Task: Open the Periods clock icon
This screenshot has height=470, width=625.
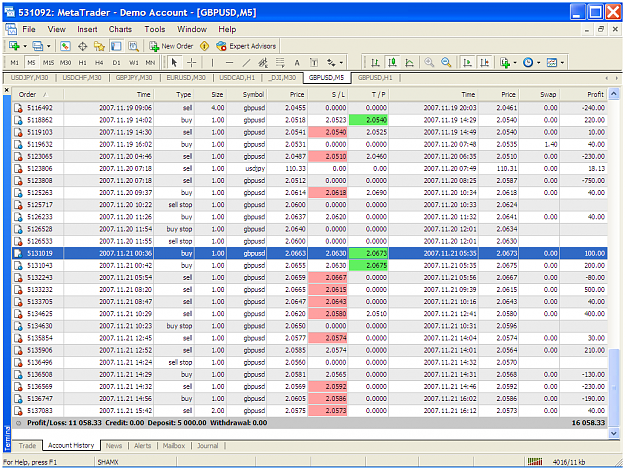Action: (x=528, y=63)
